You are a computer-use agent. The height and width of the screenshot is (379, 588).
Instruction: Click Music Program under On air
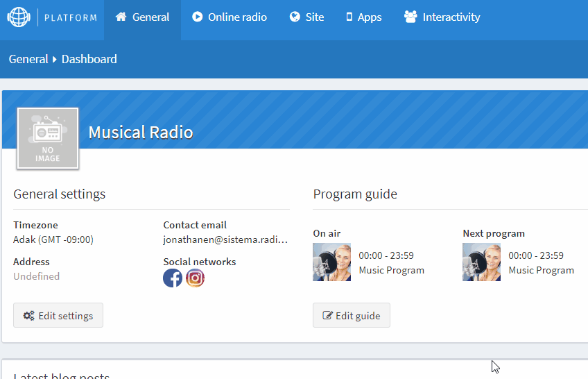pos(392,270)
